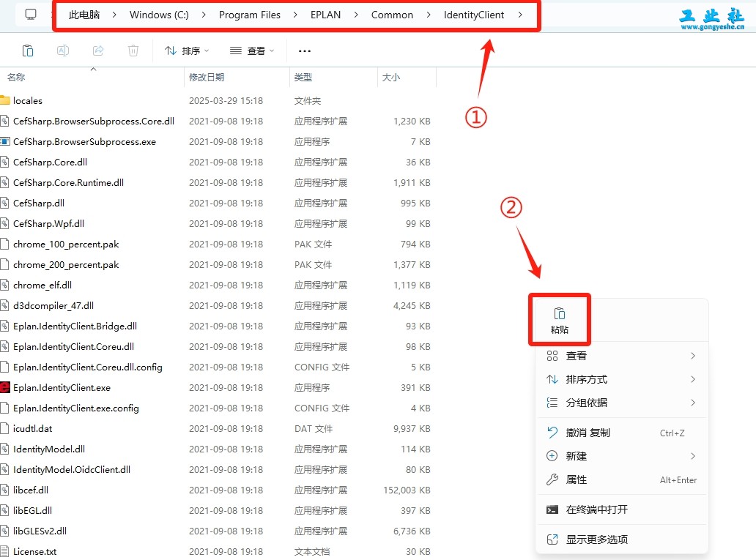Open the View (查看) dropdown in toolbar
The width and height of the screenshot is (756, 560).
(252, 51)
